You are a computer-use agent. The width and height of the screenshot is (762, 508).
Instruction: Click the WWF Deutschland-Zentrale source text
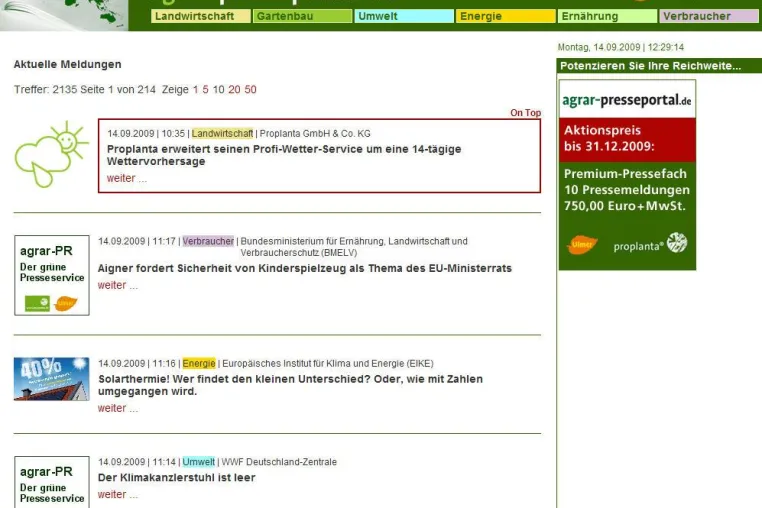(x=279, y=462)
